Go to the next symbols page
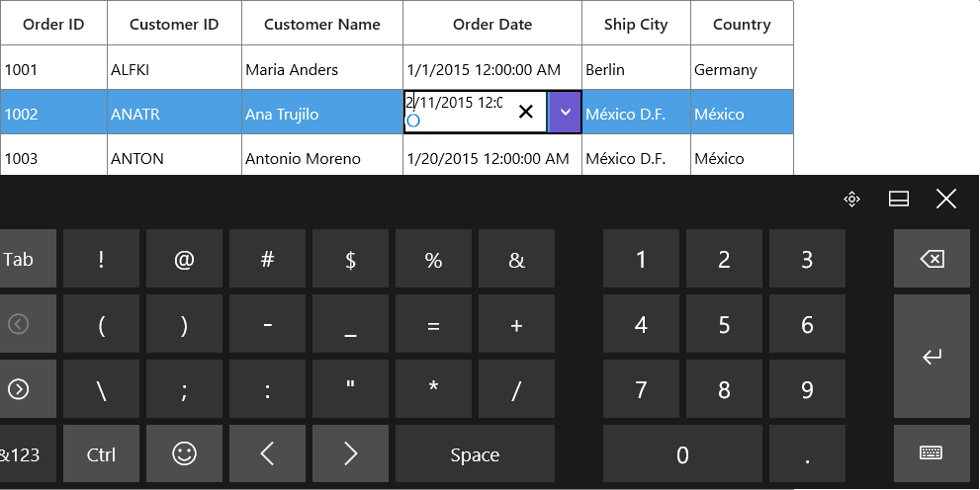The image size is (980, 490). (x=28, y=389)
